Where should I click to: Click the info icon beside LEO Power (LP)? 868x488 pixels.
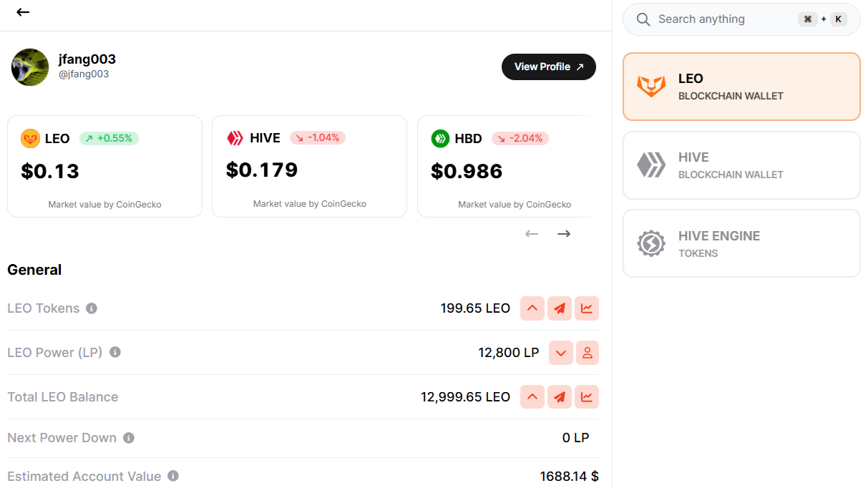click(x=115, y=352)
